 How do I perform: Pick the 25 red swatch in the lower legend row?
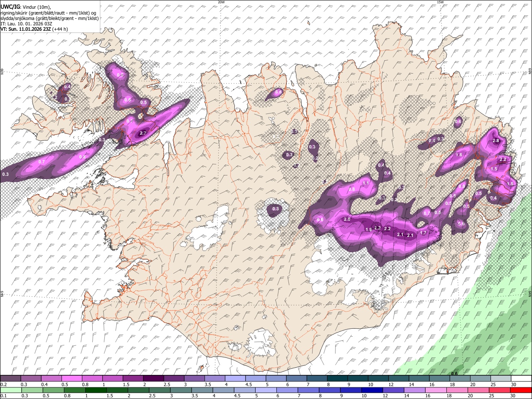point(500,390)
